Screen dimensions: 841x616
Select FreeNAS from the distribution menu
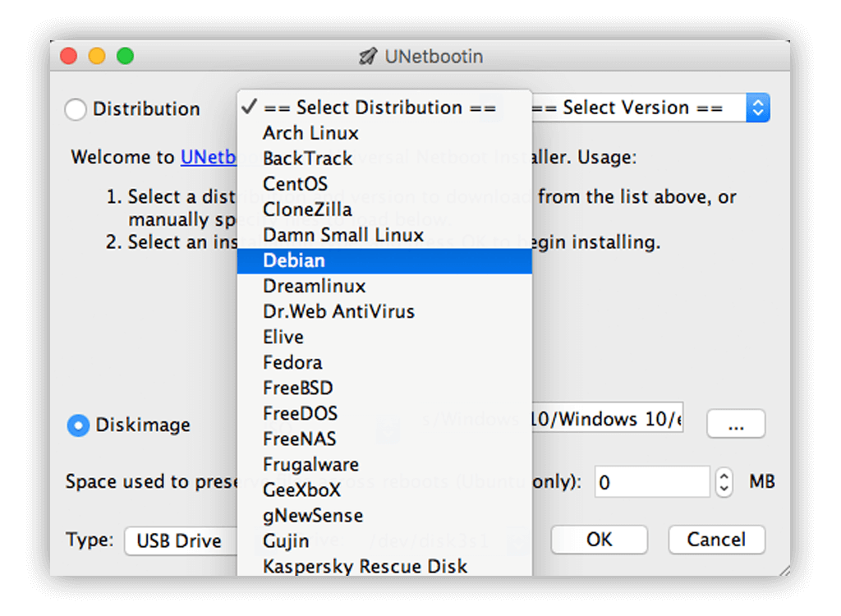[384, 439]
